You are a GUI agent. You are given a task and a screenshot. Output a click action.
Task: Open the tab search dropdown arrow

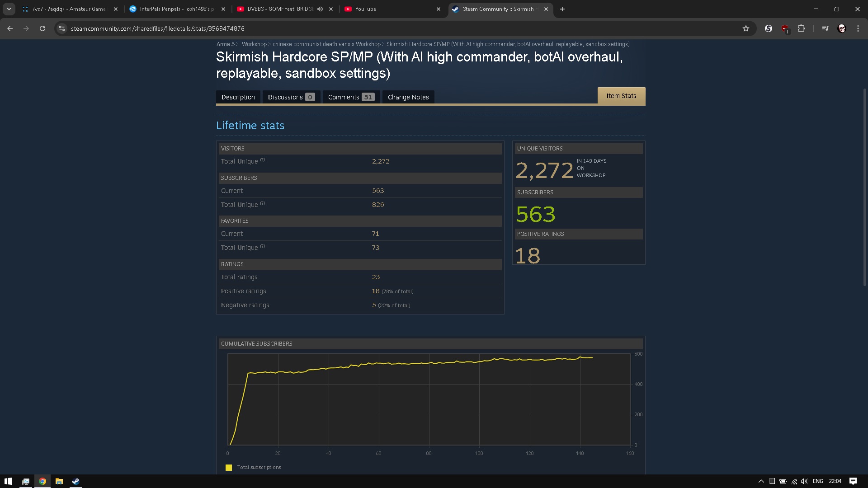point(9,9)
